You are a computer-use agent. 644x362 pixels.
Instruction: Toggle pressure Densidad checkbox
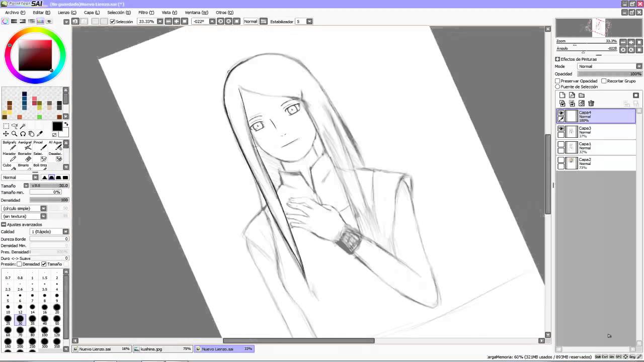(20, 264)
